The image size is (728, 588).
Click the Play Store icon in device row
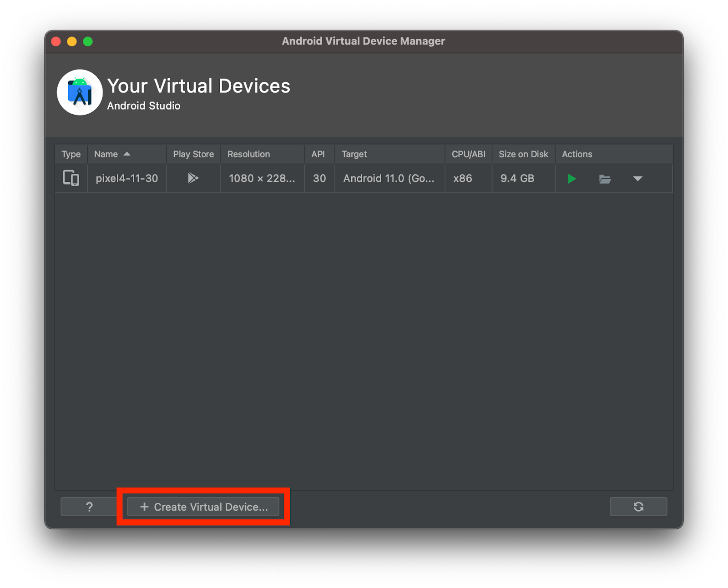pyautogui.click(x=193, y=178)
